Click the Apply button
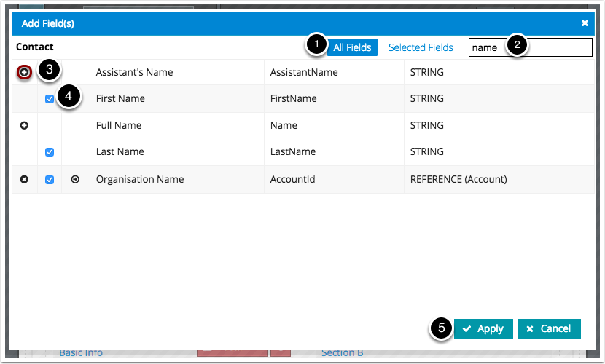Viewport: 605px width, 364px height. [483, 328]
